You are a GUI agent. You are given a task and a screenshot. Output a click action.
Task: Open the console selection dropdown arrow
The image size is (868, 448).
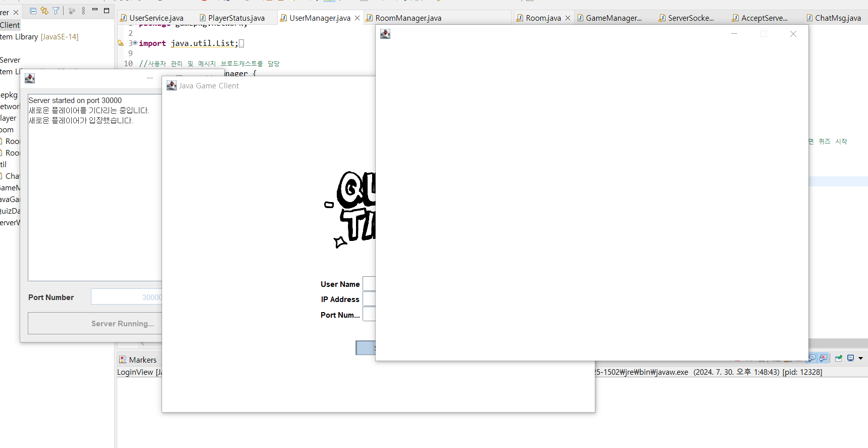(860, 358)
